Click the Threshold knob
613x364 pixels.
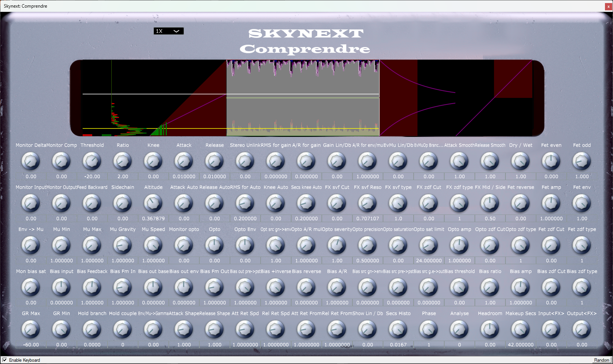92,161
